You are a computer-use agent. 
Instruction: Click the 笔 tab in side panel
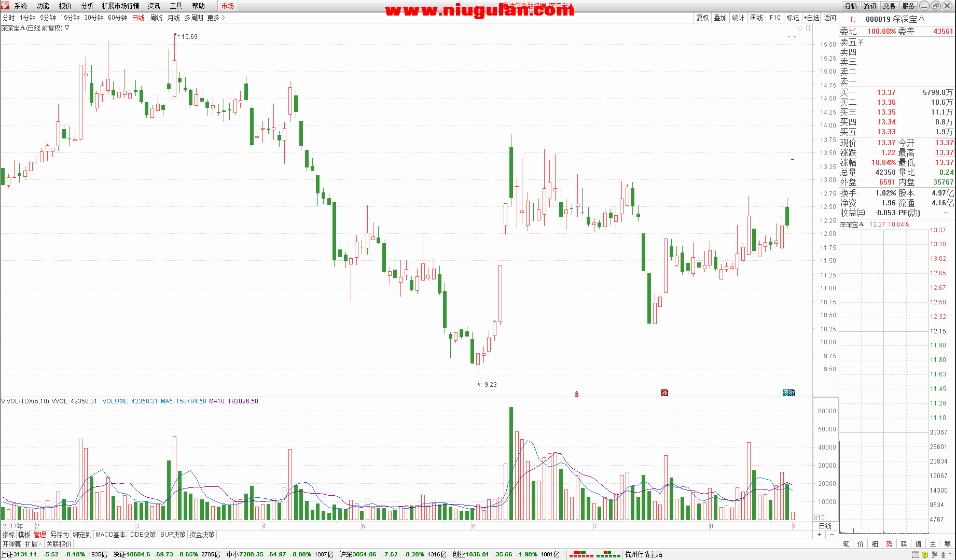tap(846, 544)
